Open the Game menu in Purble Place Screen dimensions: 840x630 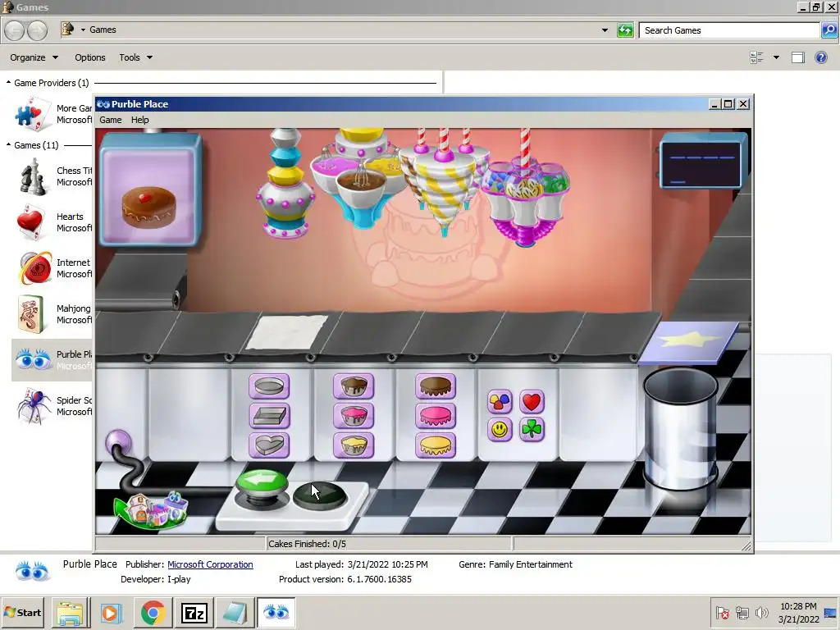click(111, 120)
